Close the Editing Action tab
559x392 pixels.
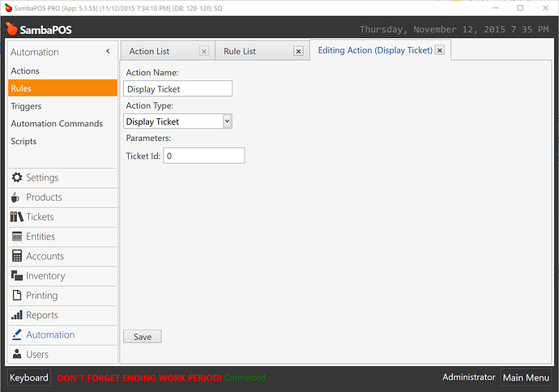(x=439, y=50)
